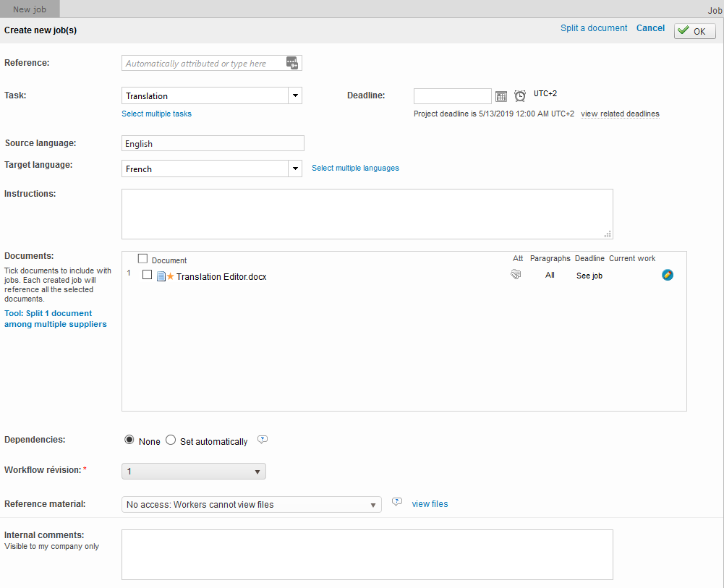Click the Reference material help bubble icon
The image size is (724, 588).
pos(396,503)
